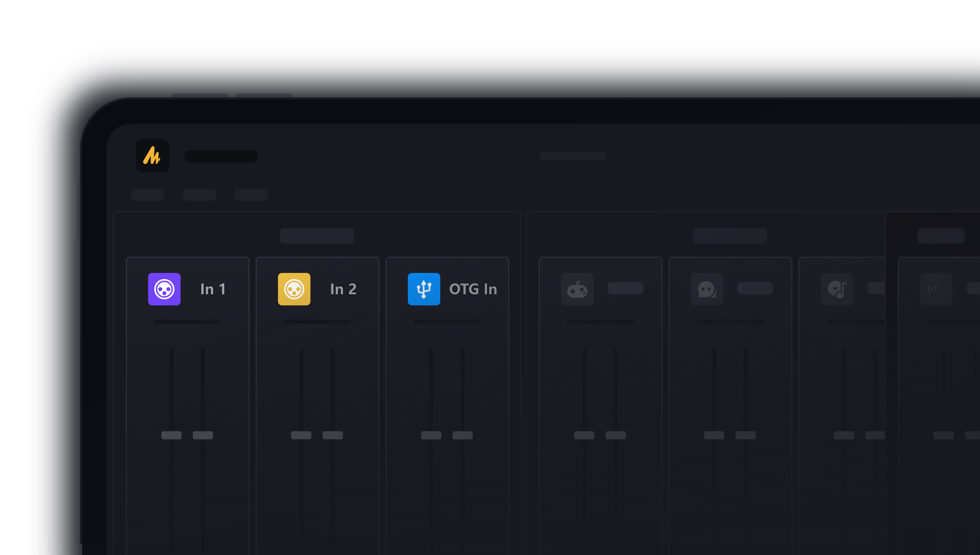The height and width of the screenshot is (555, 980).
Task: Select the purple XLR icon for In 1
Action: coord(164,289)
